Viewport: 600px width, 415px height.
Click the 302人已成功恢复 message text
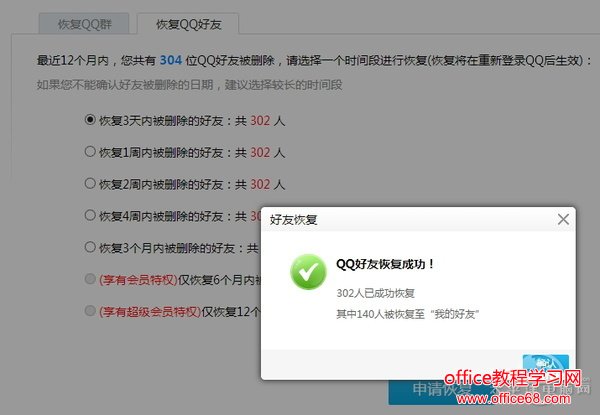[375, 293]
